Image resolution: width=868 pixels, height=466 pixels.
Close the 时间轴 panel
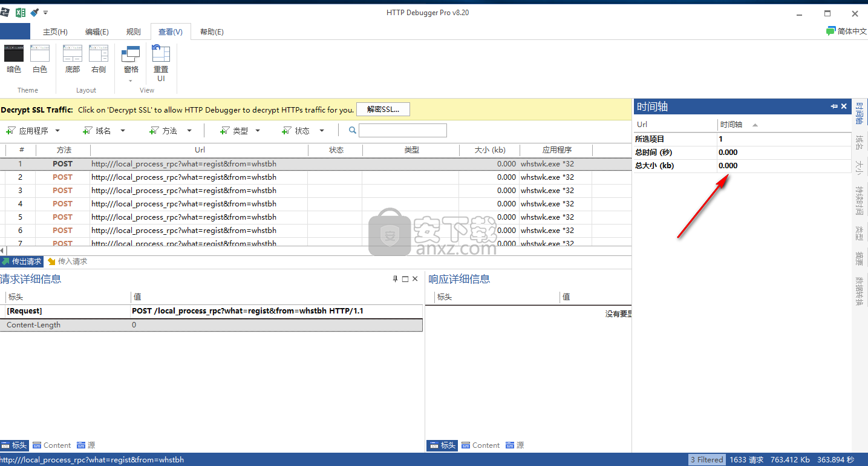click(x=844, y=107)
